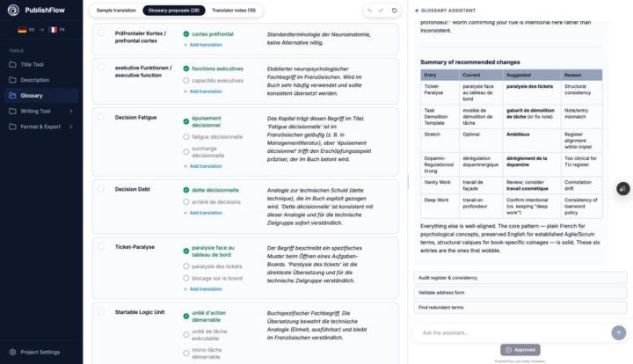Expand the Format & Export submenu chevron
Screen dimensions: 633x364
(x=71, y=127)
